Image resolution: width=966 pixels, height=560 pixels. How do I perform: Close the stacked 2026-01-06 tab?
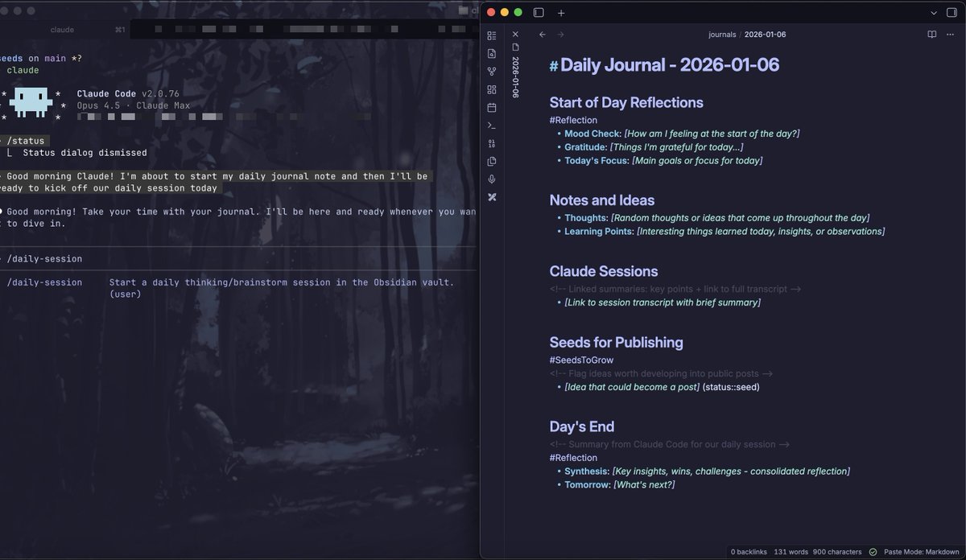(515, 35)
